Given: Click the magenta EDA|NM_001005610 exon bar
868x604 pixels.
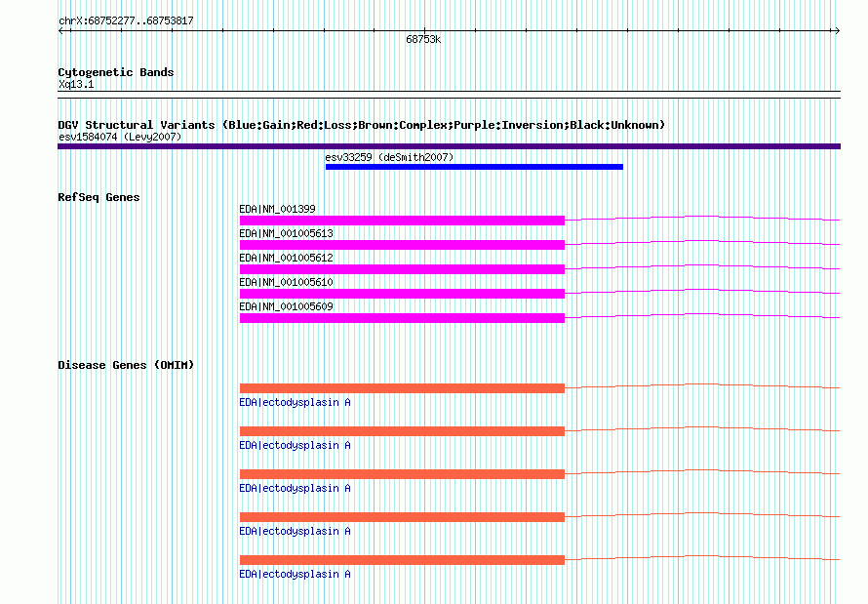Looking at the screenshot, I should (x=402, y=294).
